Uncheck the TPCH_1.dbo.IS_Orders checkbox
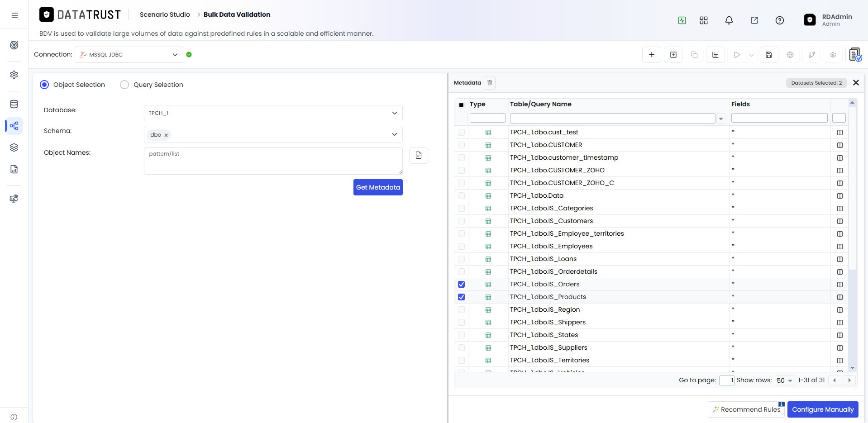The image size is (868, 423). click(461, 285)
